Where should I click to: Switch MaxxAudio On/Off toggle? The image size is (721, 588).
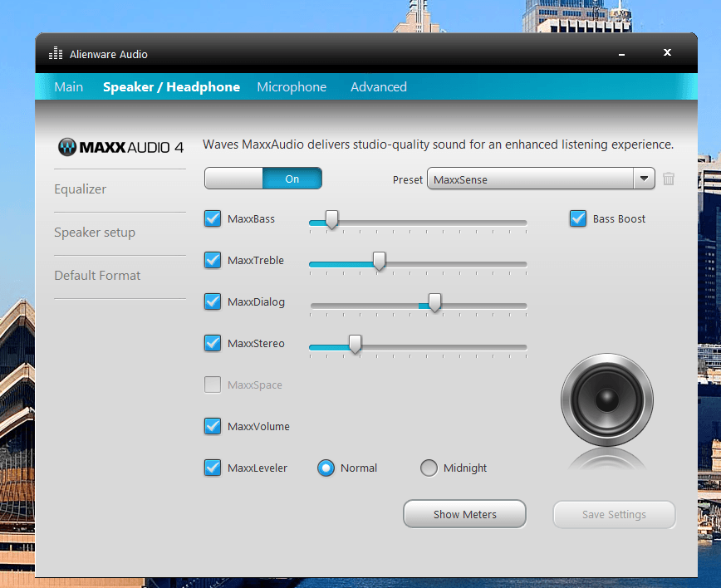262,179
